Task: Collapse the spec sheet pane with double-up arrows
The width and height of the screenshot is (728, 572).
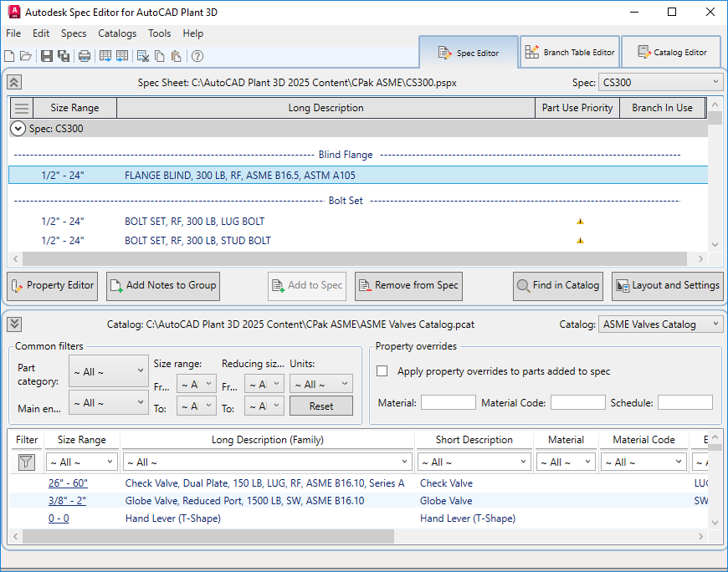Action: 14,83
